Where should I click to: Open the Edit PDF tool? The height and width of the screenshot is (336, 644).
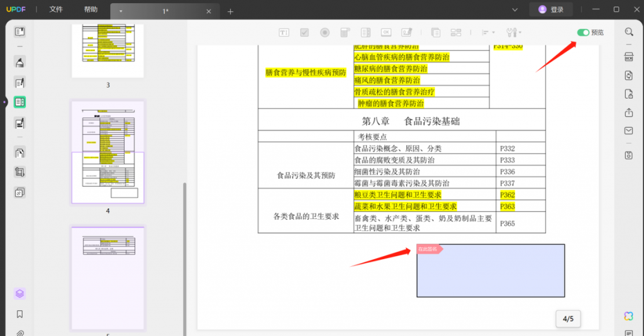coord(19,82)
